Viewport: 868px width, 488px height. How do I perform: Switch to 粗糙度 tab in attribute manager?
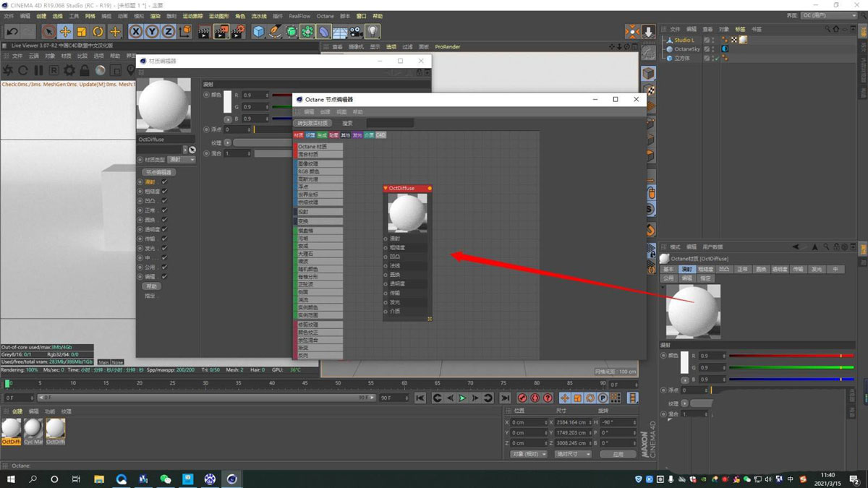click(x=705, y=269)
